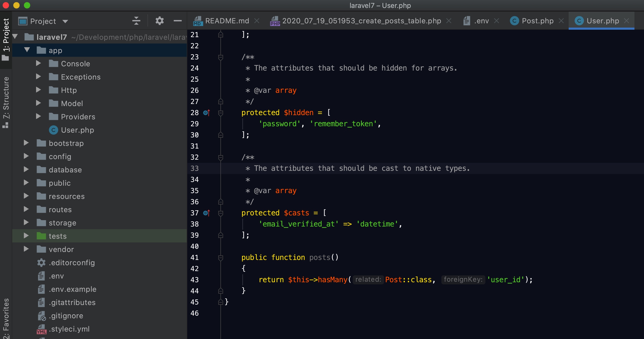
Task: Click the Post.php class icon in tab
Action: click(514, 21)
